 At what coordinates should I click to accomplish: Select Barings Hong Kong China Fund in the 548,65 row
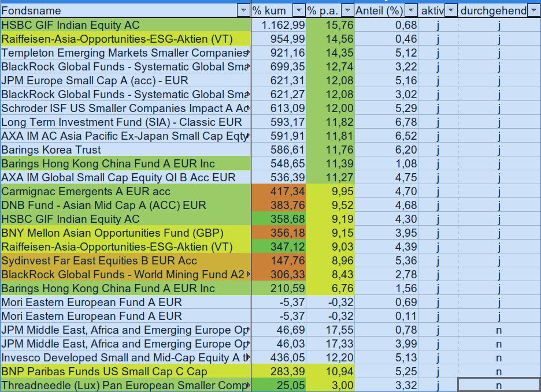pyautogui.click(x=125, y=163)
